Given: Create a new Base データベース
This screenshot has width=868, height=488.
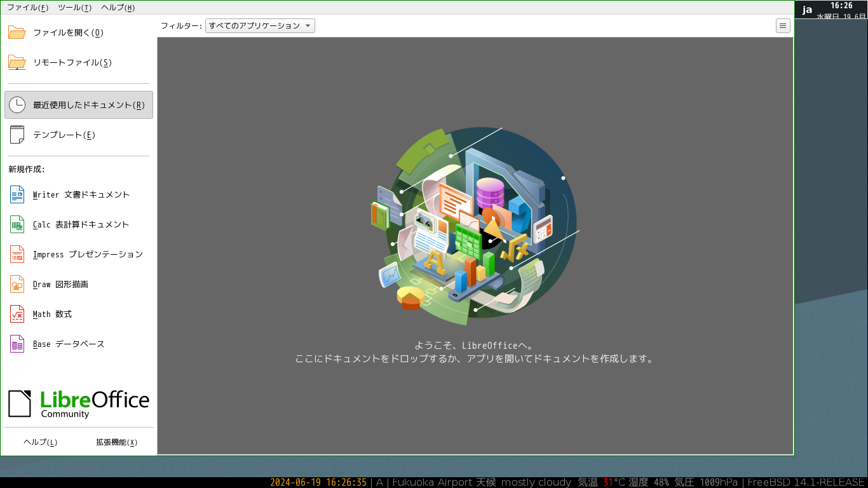Looking at the screenshot, I should click(69, 344).
